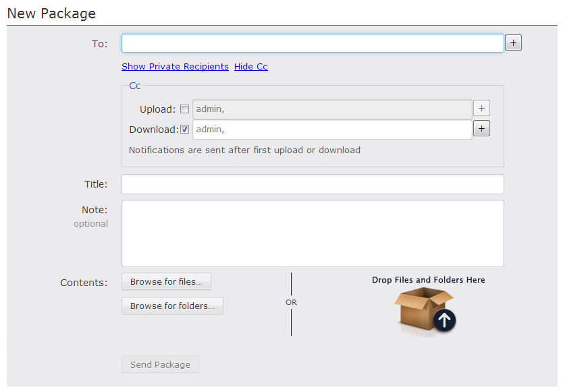
Task: Click the plus button beside the To field
Action: pyautogui.click(x=513, y=43)
